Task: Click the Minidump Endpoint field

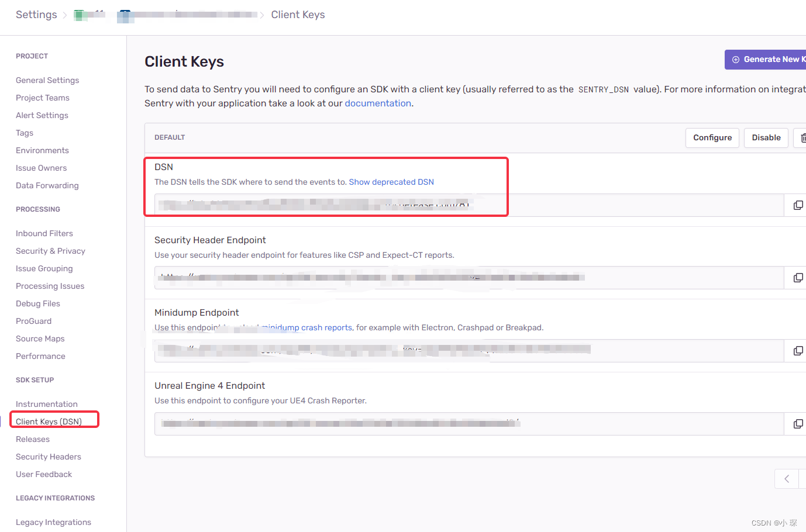Action: pos(469,351)
